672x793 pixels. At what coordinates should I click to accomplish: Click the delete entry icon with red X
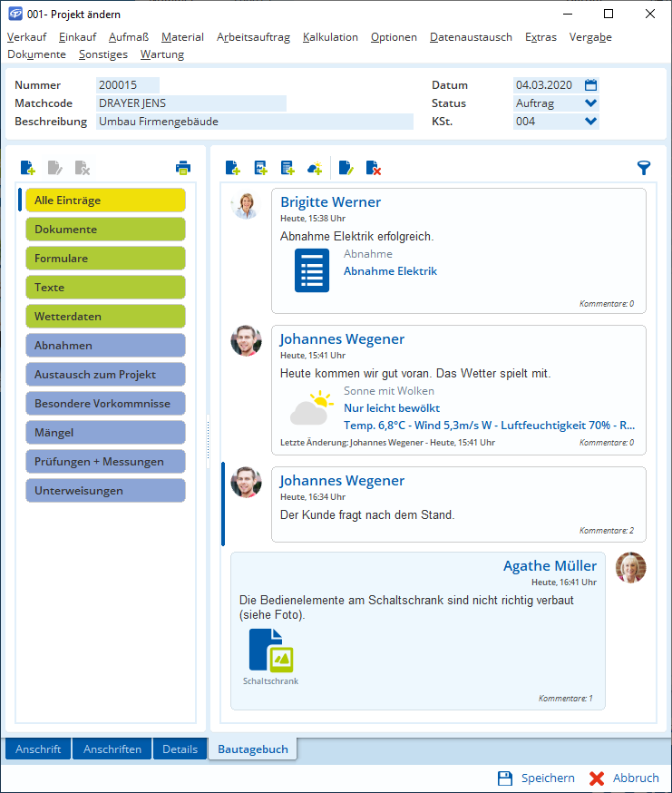373,167
